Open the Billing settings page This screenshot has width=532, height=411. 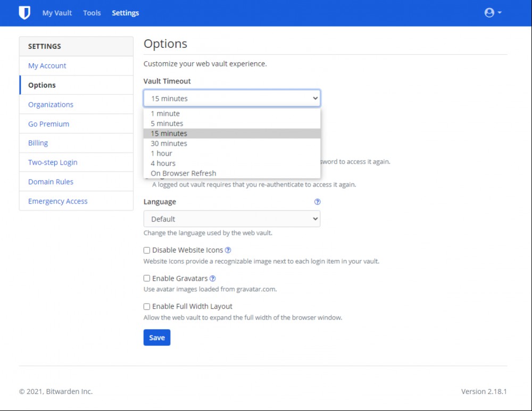(x=76, y=143)
